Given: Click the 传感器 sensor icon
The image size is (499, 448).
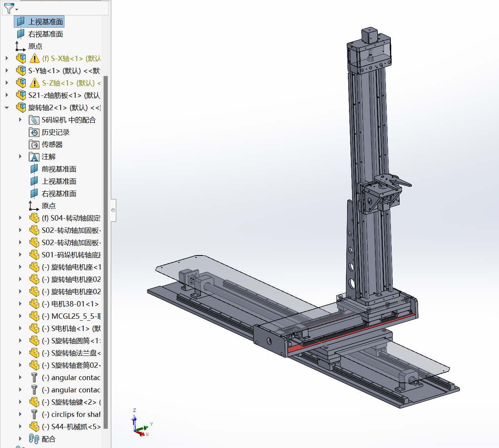Looking at the screenshot, I should pyautogui.click(x=34, y=145).
